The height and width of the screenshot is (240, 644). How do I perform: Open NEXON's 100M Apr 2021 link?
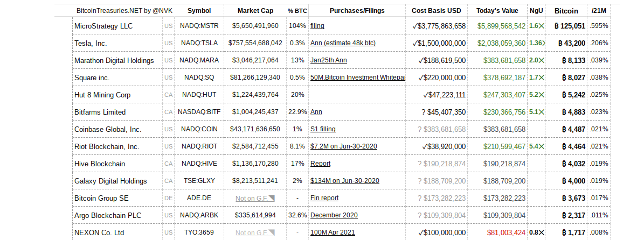(x=331, y=232)
